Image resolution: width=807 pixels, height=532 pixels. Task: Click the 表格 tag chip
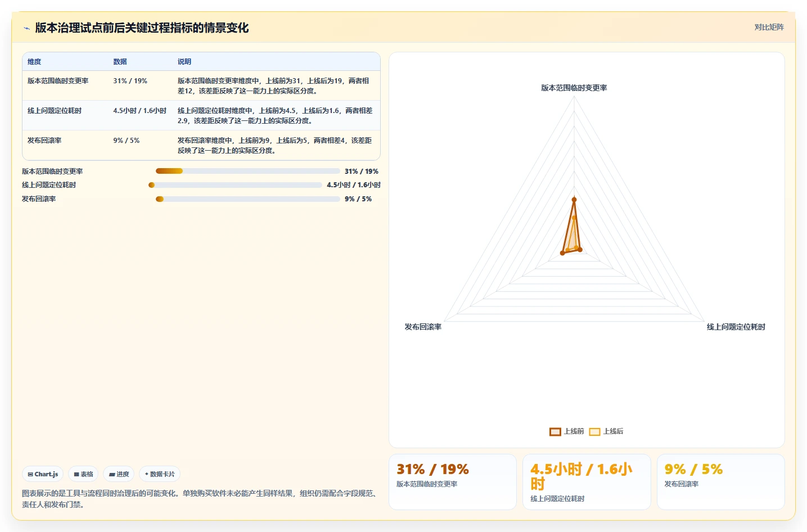click(83, 474)
